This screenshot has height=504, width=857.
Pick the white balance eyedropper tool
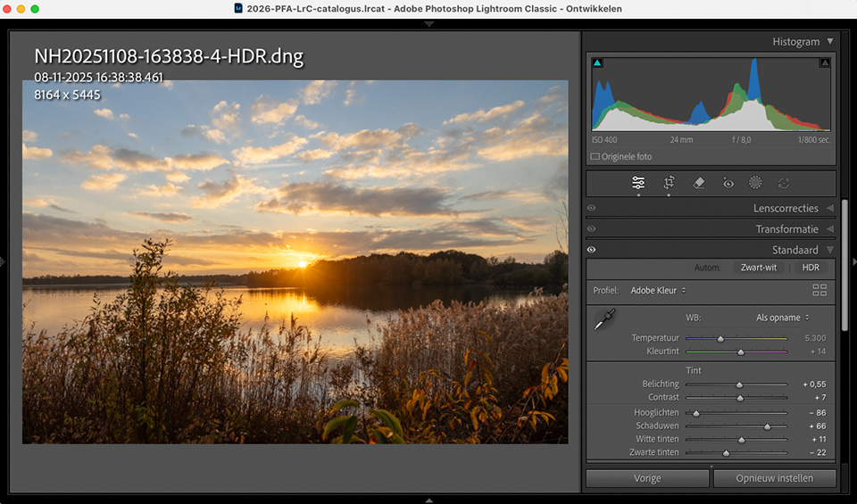click(604, 319)
